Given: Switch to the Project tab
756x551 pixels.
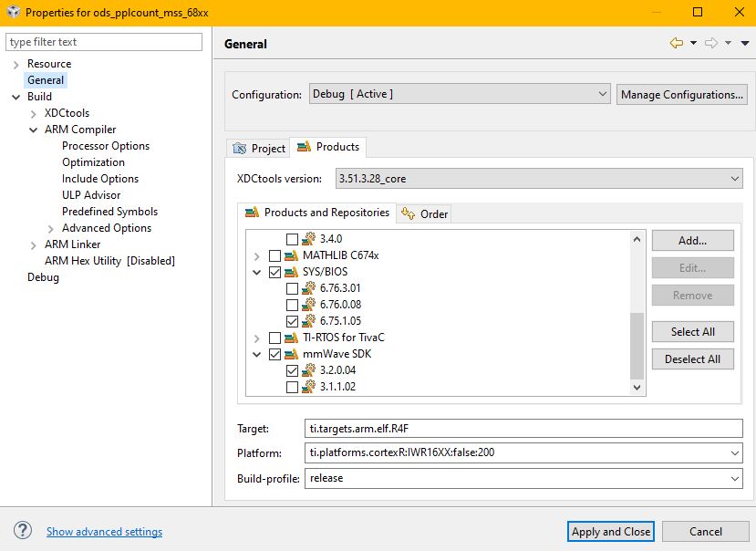Looking at the screenshot, I should (260, 148).
